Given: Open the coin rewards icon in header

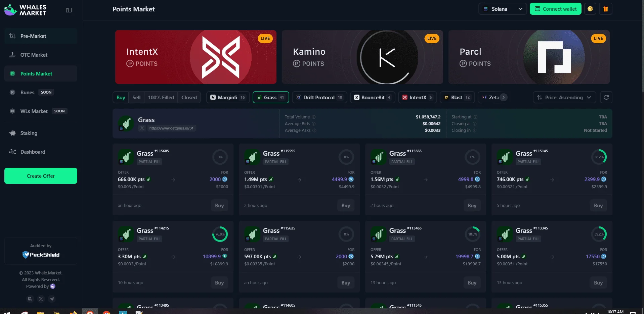Looking at the screenshot, I should pos(590,9).
